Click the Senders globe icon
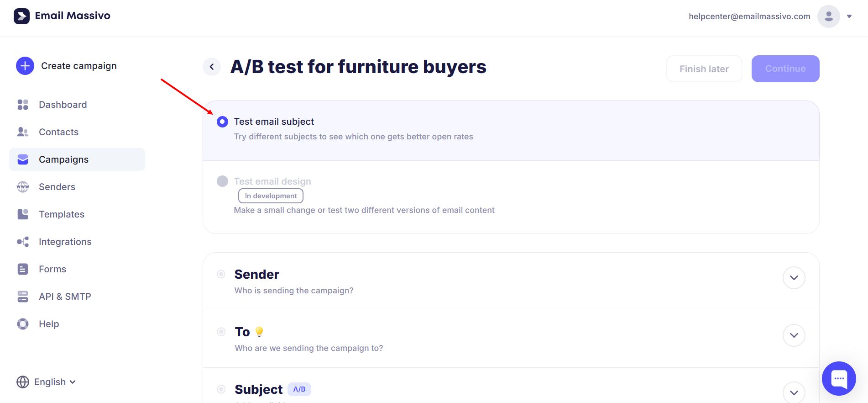Viewport: 868px width, 403px height. click(23, 187)
